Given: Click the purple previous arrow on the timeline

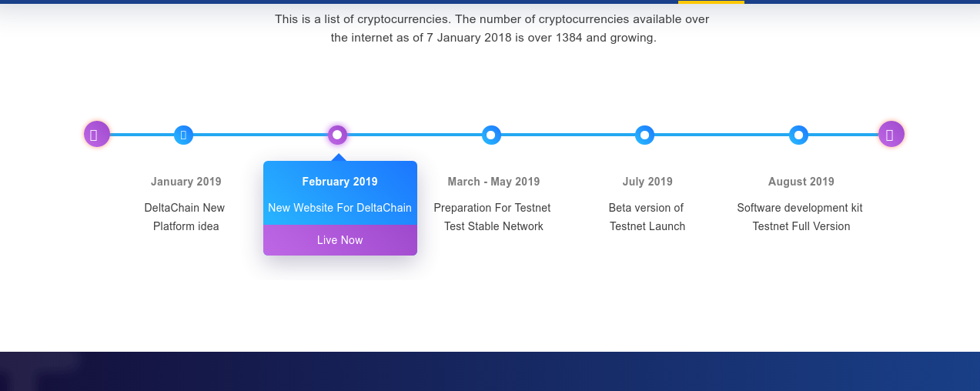Looking at the screenshot, I should pyautogui.click(x=97, y=134).
